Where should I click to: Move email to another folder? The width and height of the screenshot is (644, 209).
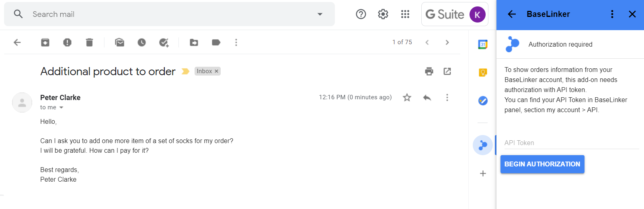[x=194, y=42]
